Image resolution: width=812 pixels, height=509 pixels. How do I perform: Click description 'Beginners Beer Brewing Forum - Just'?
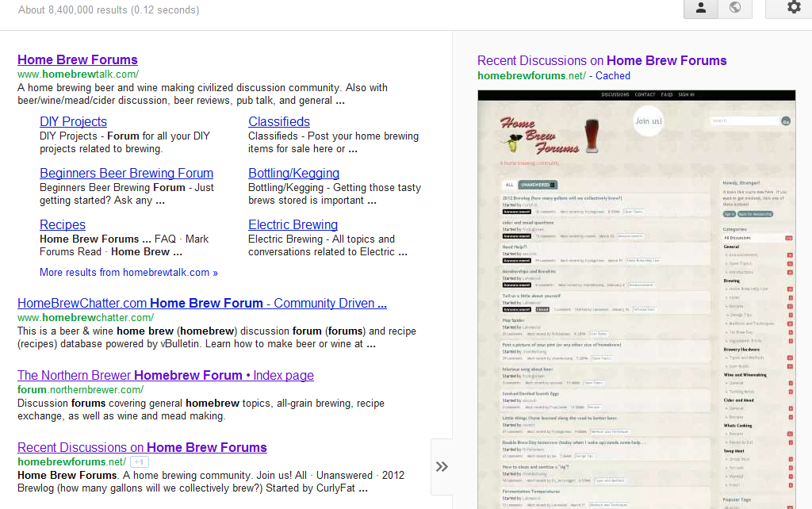pyautogui.click(x=127, y=194)
